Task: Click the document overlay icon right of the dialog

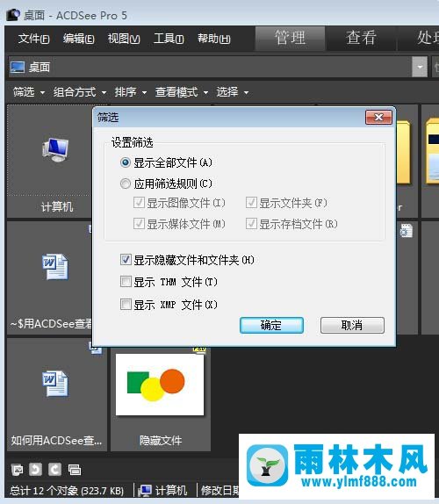Action: click(x=407, y=230)
